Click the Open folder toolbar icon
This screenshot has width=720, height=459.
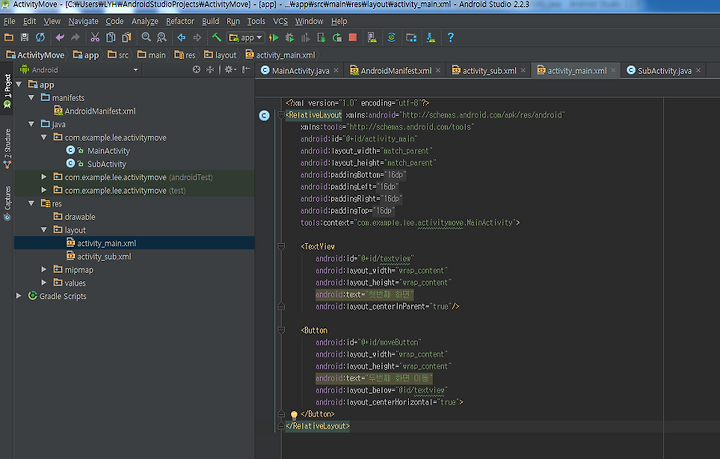[x=9, y=38]
